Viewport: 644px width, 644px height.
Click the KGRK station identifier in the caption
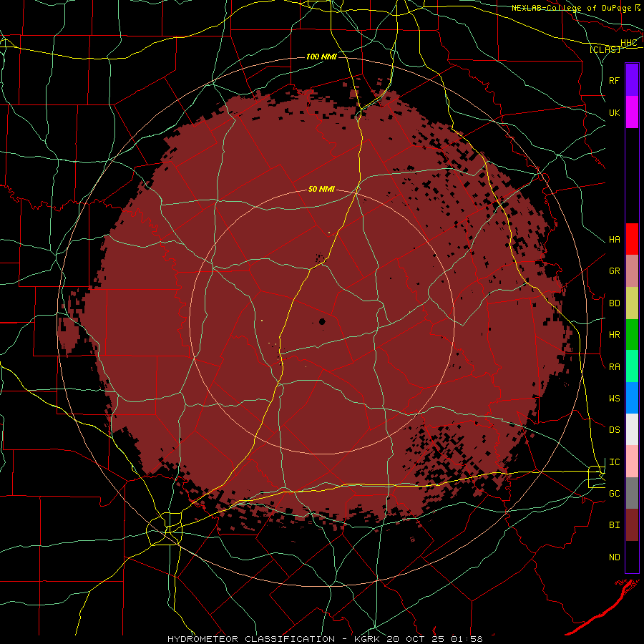click(369, 639)
